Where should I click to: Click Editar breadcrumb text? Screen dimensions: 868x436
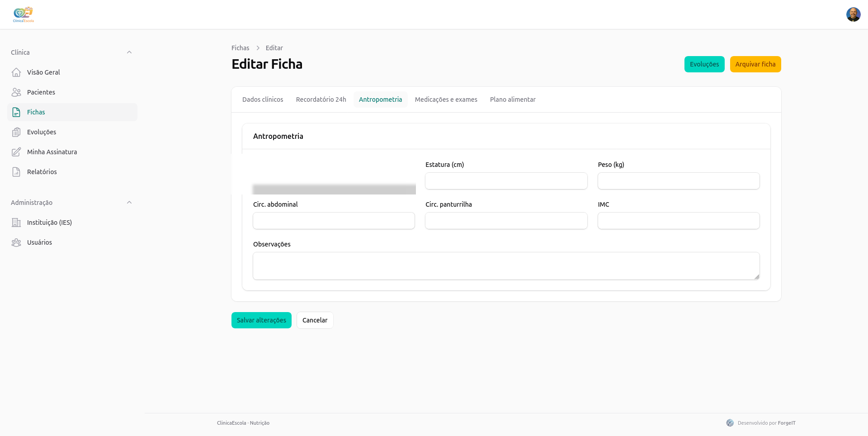(274, 48)
